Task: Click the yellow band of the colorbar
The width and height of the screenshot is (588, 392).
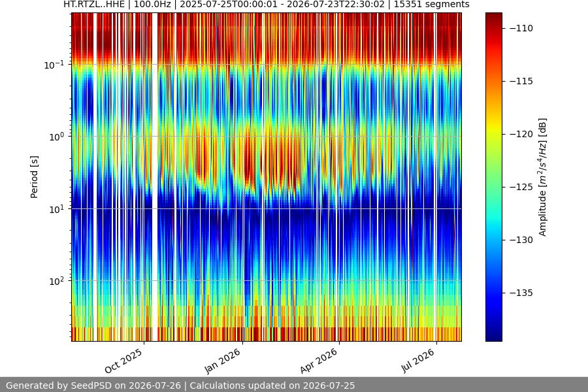Action: [x=493, y=127]
